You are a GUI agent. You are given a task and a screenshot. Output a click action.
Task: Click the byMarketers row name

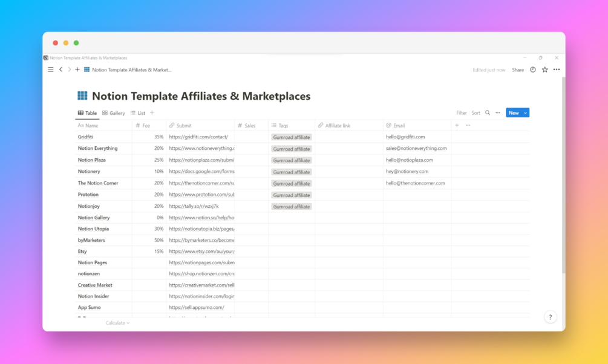(91, 240)
